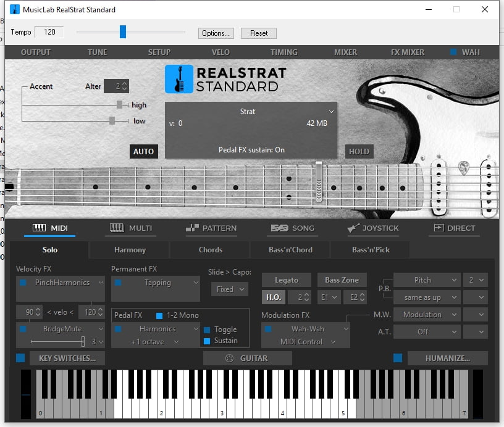Click the BridgeMute amount slider
Screen dimensions: 504x427
58,342
